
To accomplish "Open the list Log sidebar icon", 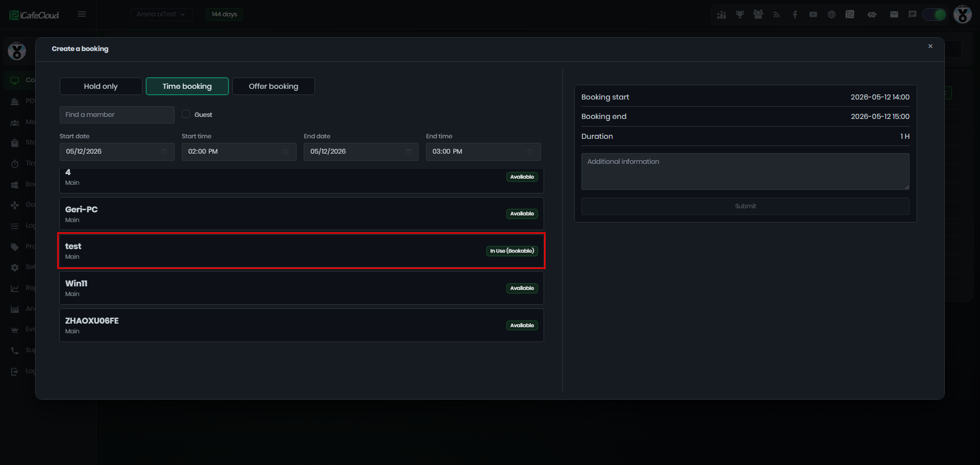I will click(15, 226).
